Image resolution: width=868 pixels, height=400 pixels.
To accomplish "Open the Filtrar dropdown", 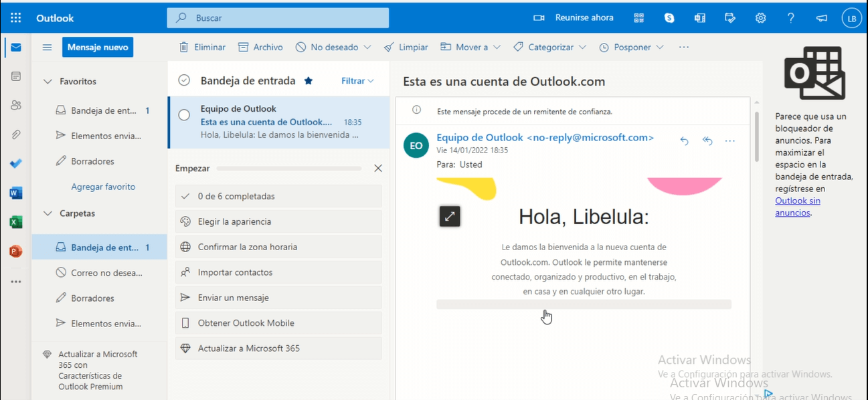I will [x=357, y=81].
